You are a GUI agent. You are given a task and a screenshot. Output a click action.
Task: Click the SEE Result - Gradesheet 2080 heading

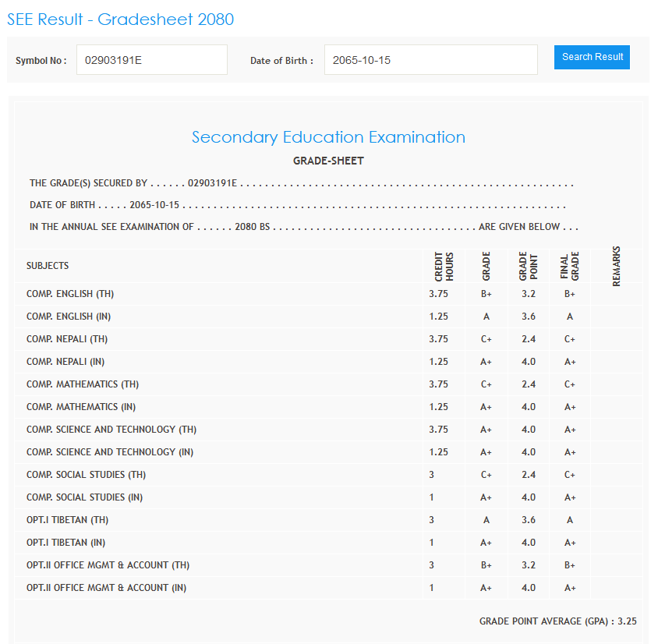tap(121, 19)
